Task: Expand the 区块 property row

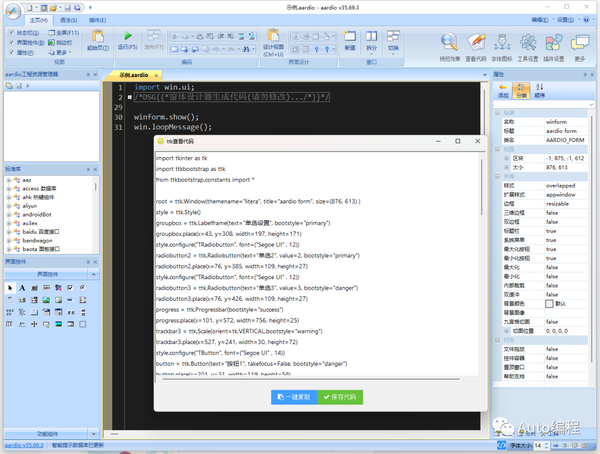Action: tap(507, 158)
